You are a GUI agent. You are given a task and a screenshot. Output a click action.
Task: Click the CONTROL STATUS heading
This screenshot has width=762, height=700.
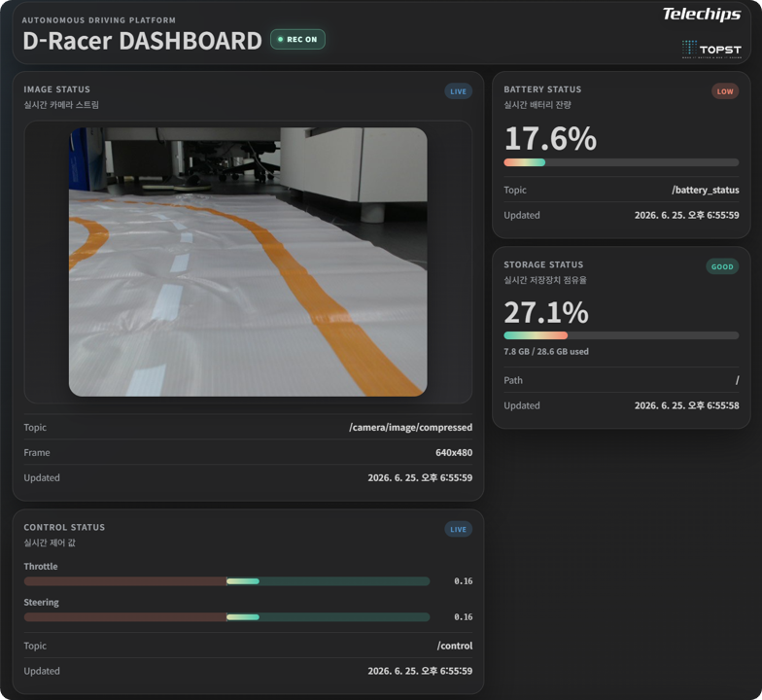(x=64, y=527)
